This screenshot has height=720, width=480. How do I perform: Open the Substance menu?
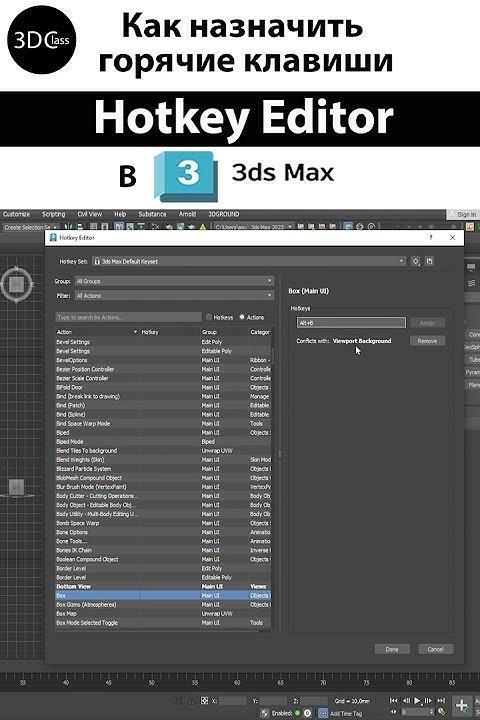point(152,214)
